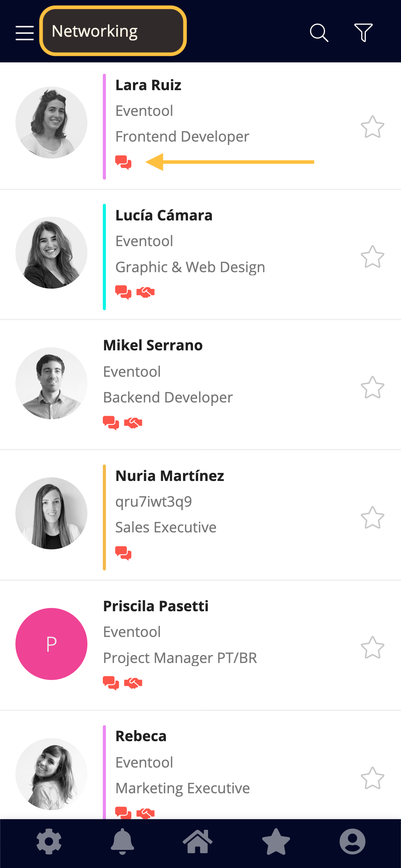Go to home tab
The width and height of the screenshot is (401, 868).
pos(198,842)
